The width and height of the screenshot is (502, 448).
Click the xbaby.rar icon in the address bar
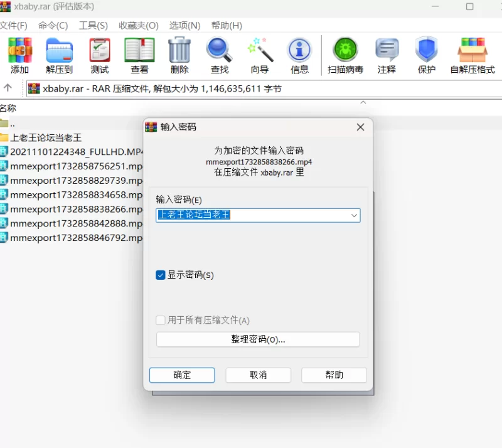point(34,88)
